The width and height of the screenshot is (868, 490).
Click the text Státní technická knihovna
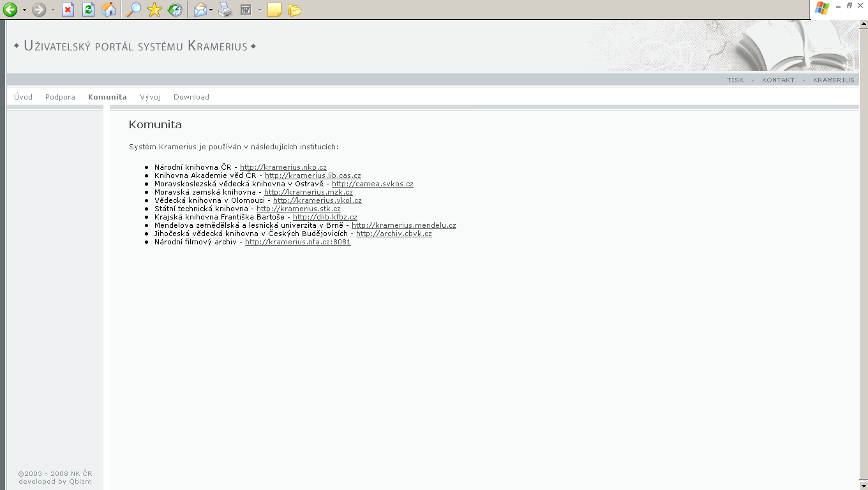pyautogui.click(x=201, y=209)
